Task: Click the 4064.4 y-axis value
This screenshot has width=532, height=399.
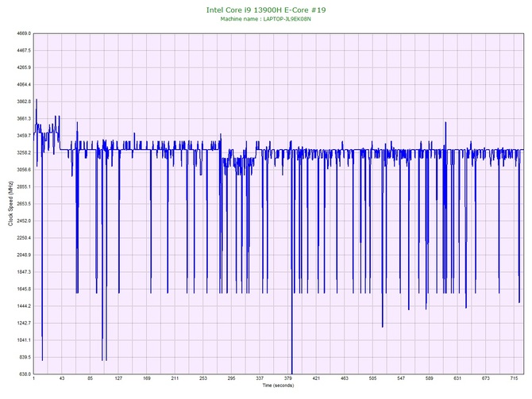Action: [23, 84]
